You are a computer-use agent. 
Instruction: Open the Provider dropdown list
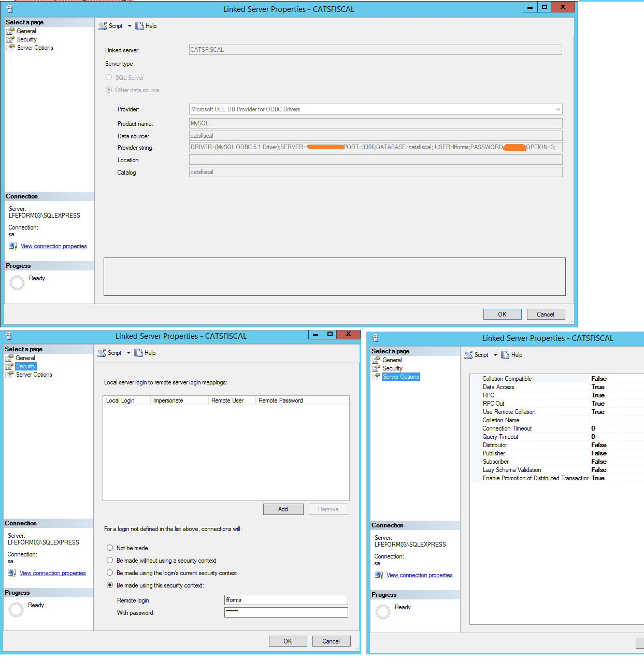[558, 109]
